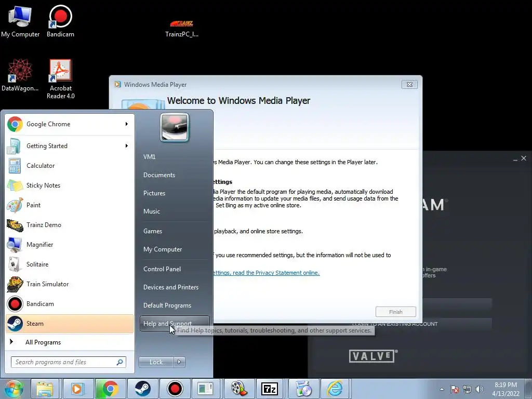Click Login to an existing account in Steam
The height and width of the screenshot is (399, 532).
click(421, 324)
